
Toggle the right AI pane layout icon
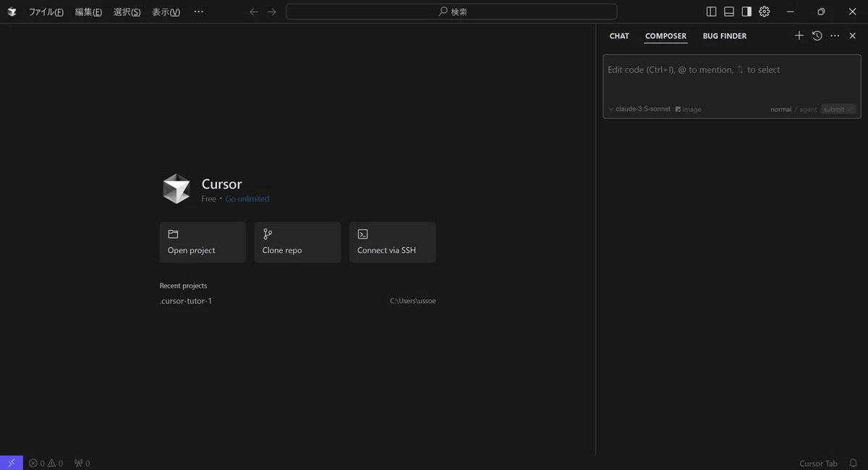(x=746, y=12)
